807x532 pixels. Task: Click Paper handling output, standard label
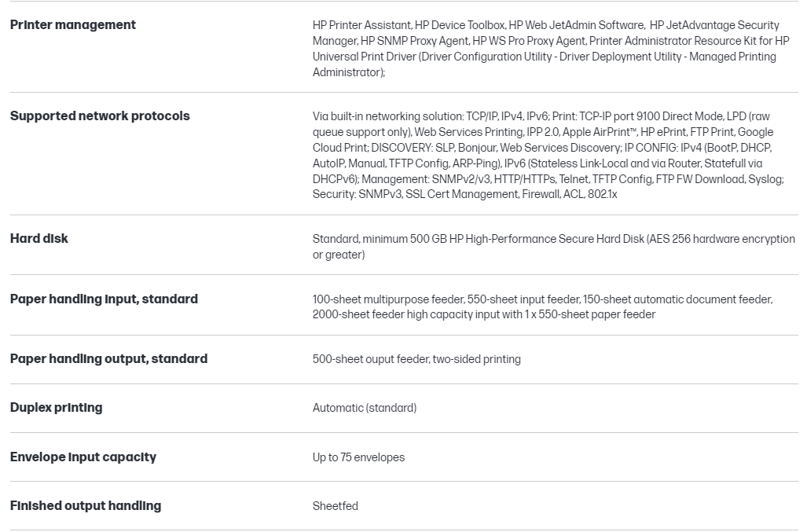[108, 359]
